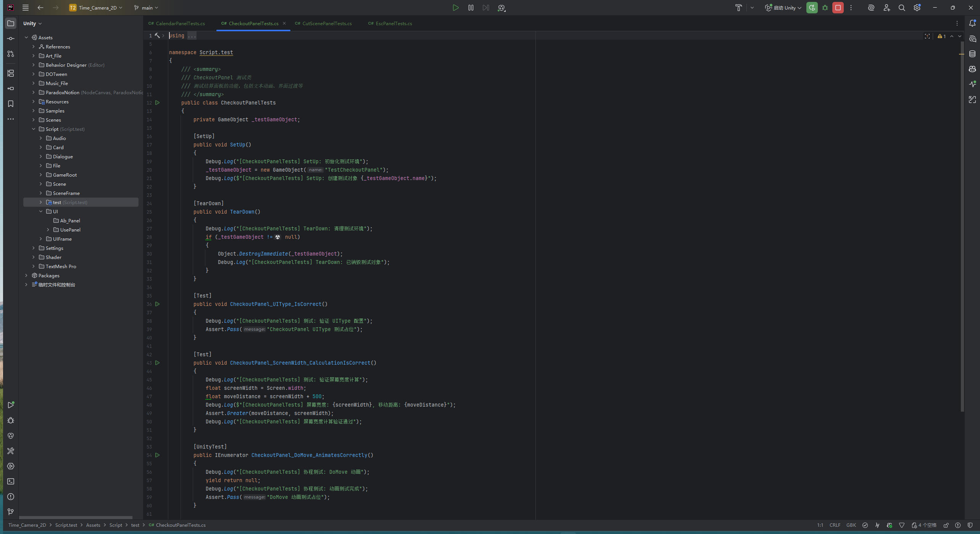Click the Build solution hammer icon
The width and height of the screenshot is (980, 534).
[x=738, y=8]
